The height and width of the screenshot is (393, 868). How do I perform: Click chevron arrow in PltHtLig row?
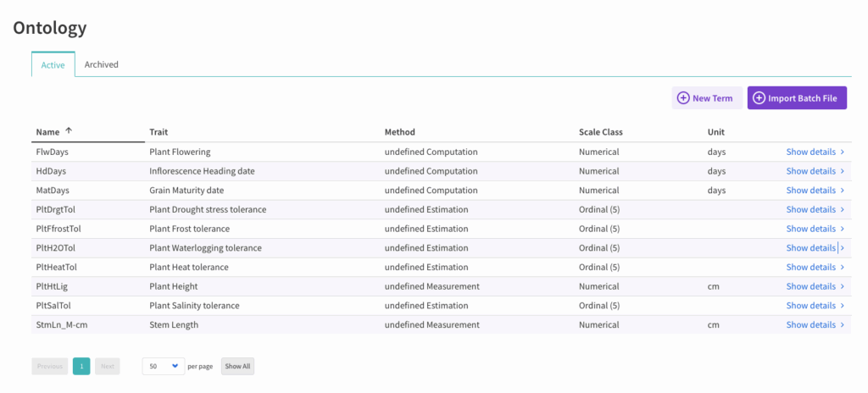pyautogui.click(x=842, y=286)
